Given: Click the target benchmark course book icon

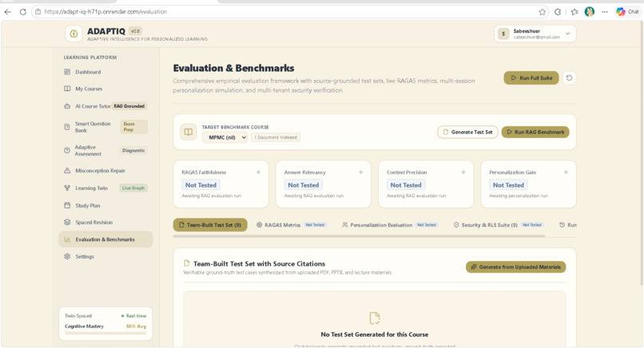Looking at the screenshot, I should point(189,132).
